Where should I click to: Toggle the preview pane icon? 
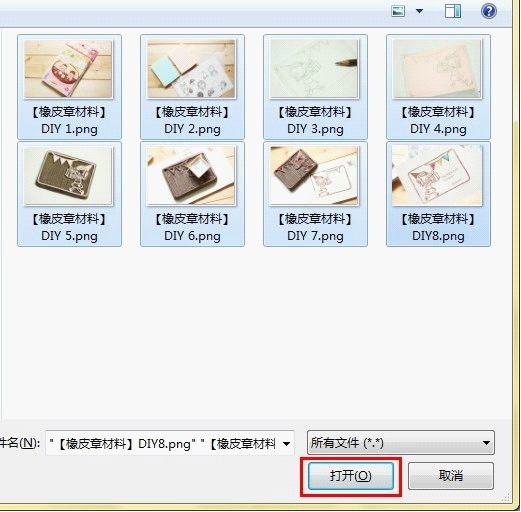click(453, 11)
